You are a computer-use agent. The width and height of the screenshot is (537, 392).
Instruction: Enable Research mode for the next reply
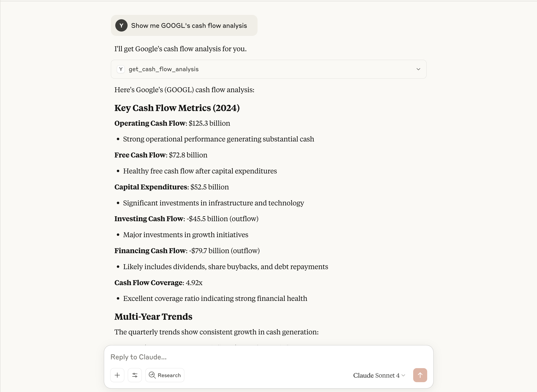coord(165,375)
